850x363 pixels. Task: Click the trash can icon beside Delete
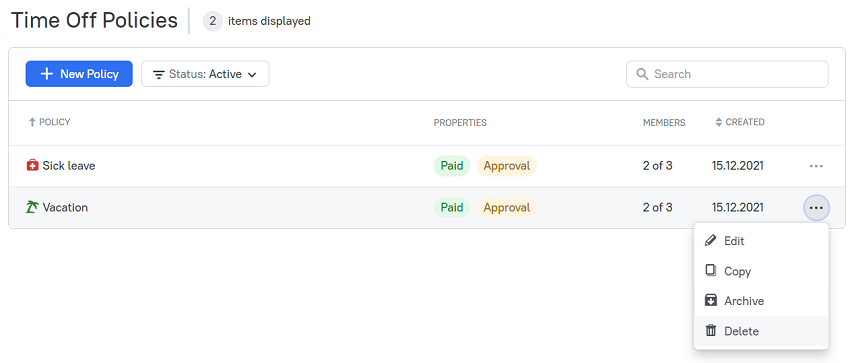pos(710,330)
